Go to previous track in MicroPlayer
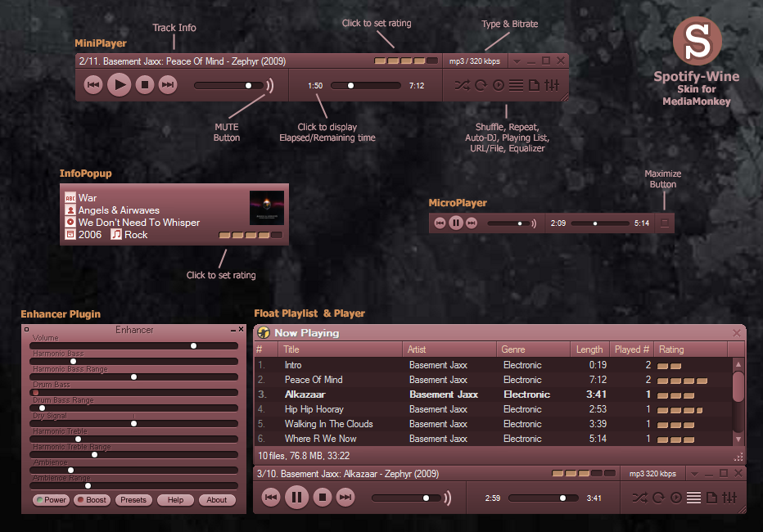 click(440, 223)
